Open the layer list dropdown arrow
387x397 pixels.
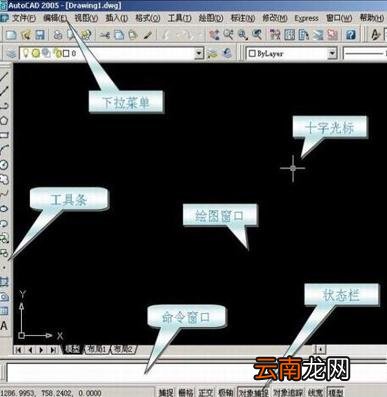199,53
